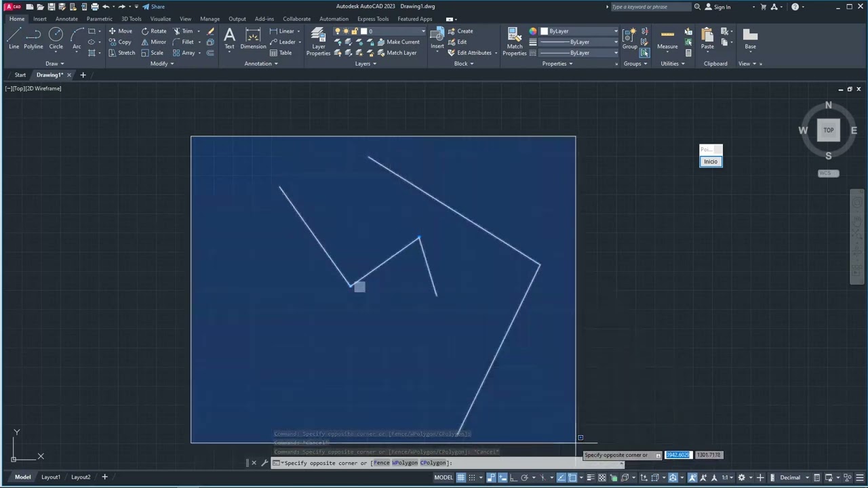The width and height of the screenshot is (868, 488).
Task: Click the Inicio tooltip button
Action: coord(711,161)
